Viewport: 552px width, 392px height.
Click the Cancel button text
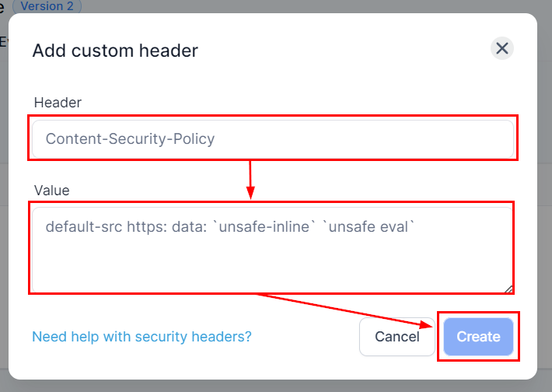[x=397, y=337]
